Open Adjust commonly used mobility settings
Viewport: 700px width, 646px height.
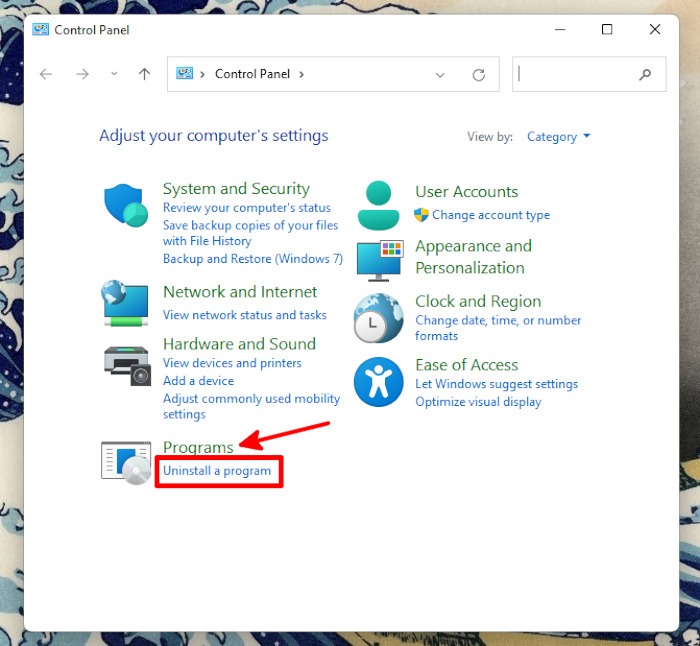click(x=251, y=406)
